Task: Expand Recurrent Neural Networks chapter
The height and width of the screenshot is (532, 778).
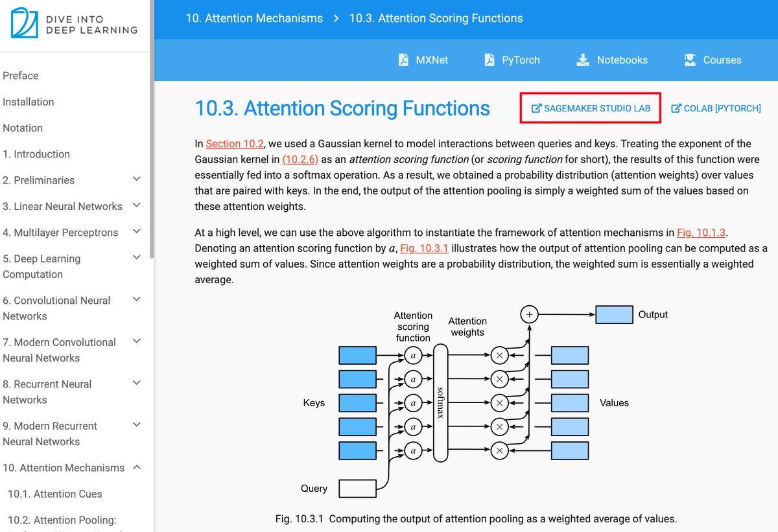Action: coord(136,383)
